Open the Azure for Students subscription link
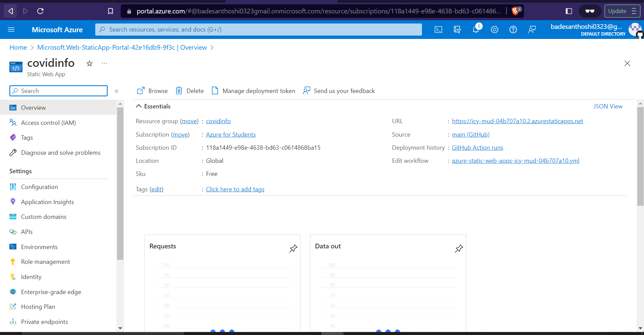Viewport: 644px width, 335px height. tap(231, 134)
